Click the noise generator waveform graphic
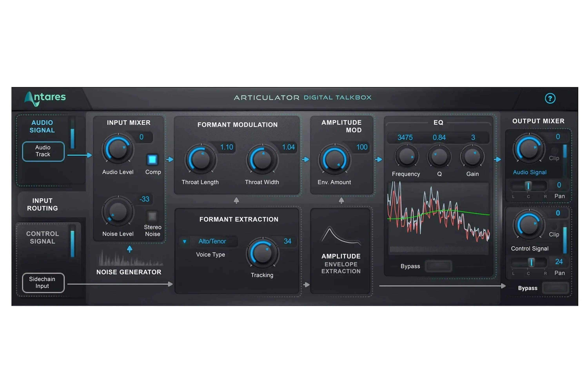588x392 pixels. tap(131, 258)
